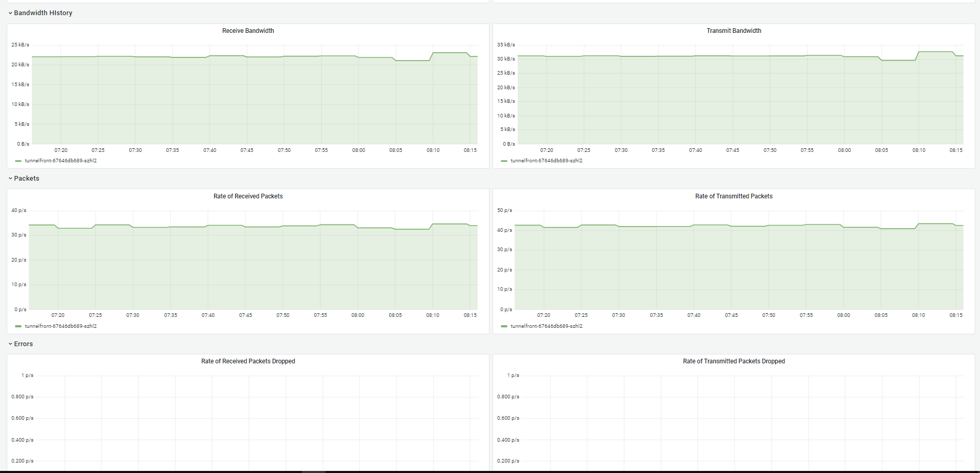Click the Transmit Bandwidth graph area
Viewport: 980px width, 473px height.
(x=740, y=94)
